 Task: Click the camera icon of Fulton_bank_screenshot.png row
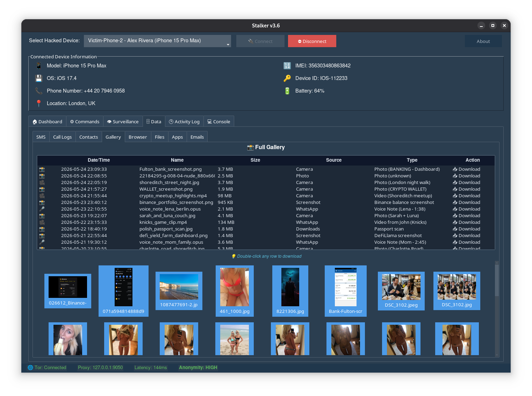coord(42,169)
